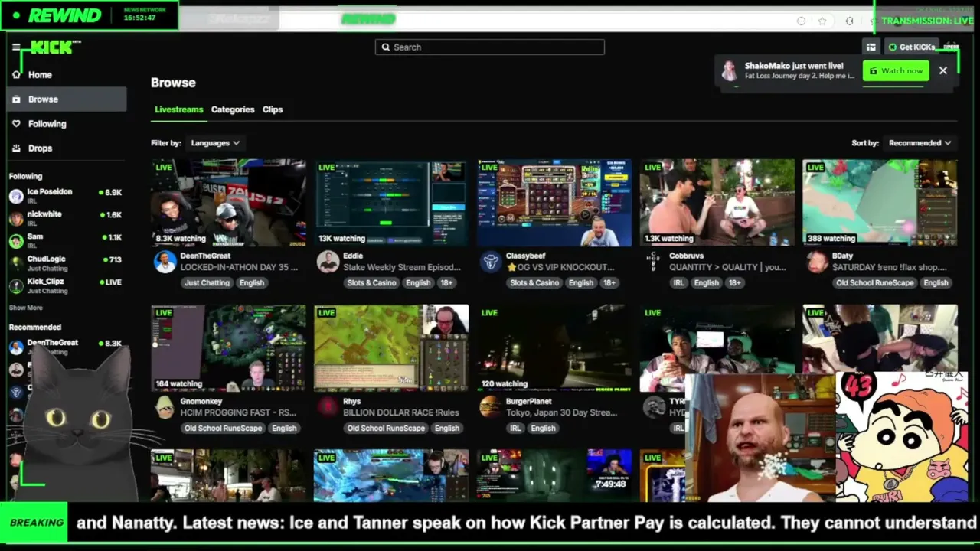
Task: Switch to the Categories tab
Action: (233, 109)
